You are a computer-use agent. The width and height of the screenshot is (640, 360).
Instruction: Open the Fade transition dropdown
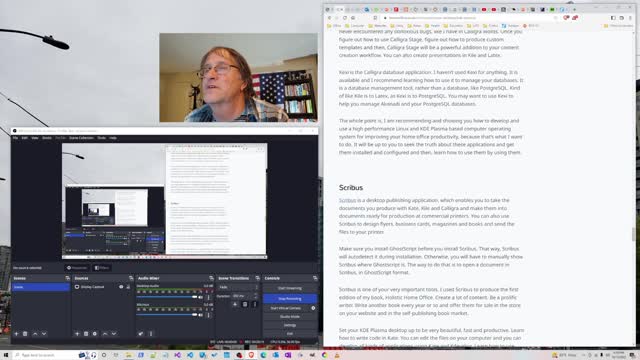coord(238,287)
